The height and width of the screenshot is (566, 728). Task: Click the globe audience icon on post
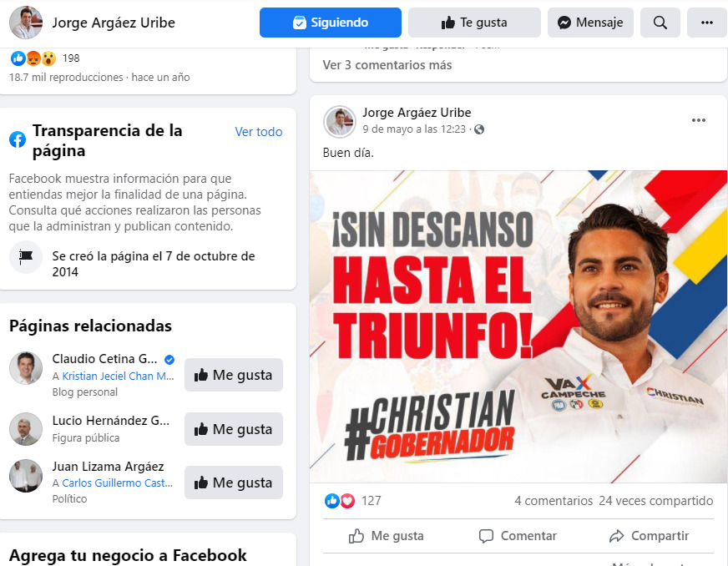pos(479,129)
